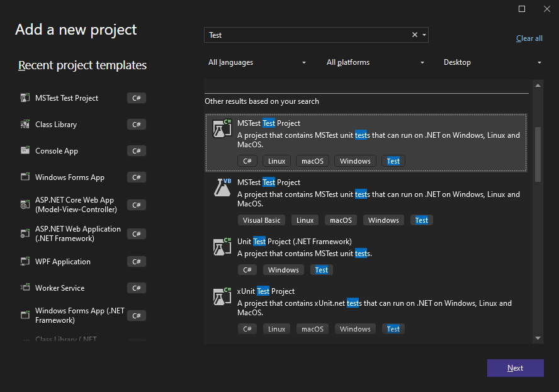This screenshot has height=392, width=559.
Task: Click the Clear all link
Action: (529, 38)
